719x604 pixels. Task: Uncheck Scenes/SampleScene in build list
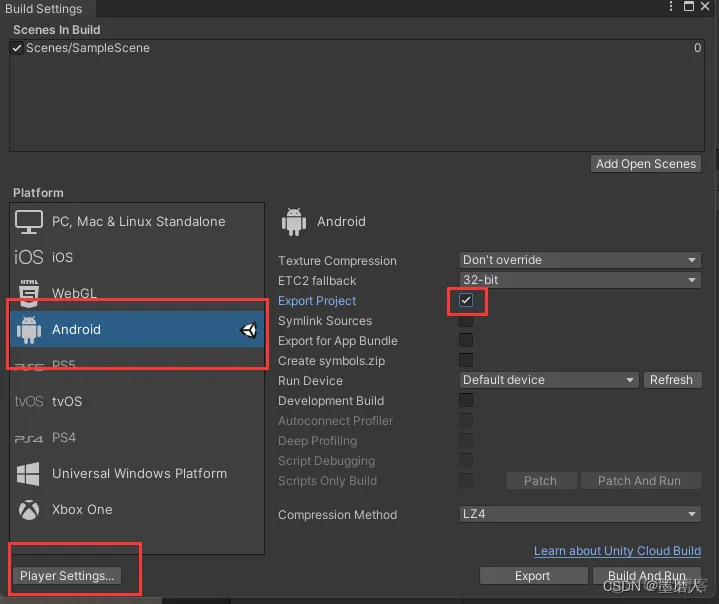[x=17, y=48]
